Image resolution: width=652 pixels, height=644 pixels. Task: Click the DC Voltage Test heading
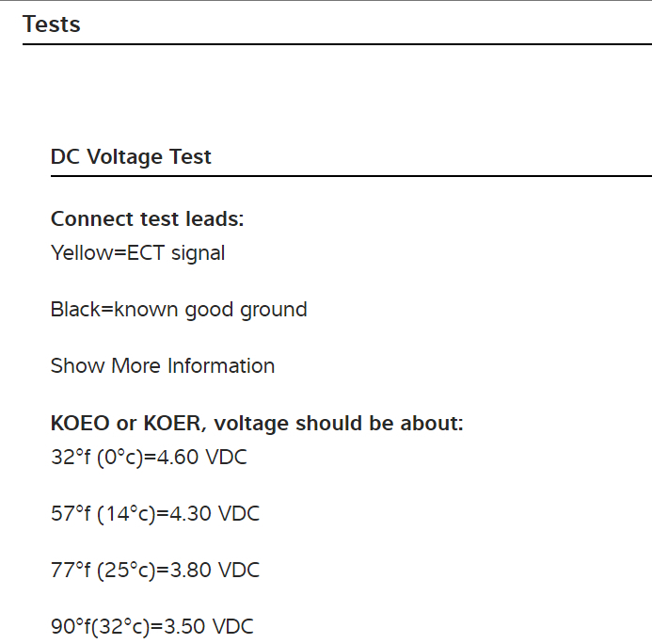click(x=131, y=156)
